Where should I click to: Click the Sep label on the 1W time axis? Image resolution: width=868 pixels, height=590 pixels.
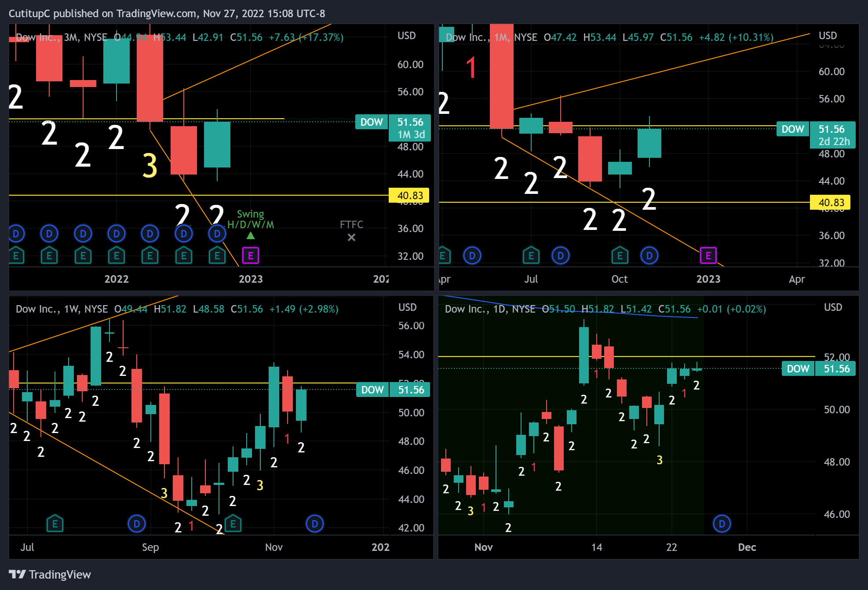pos(150,547)
